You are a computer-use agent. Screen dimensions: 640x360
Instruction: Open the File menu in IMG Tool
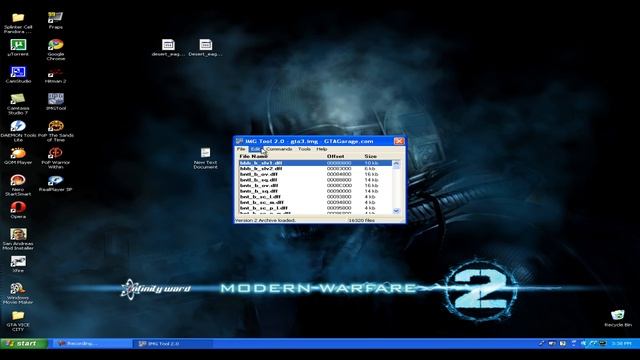241,149
